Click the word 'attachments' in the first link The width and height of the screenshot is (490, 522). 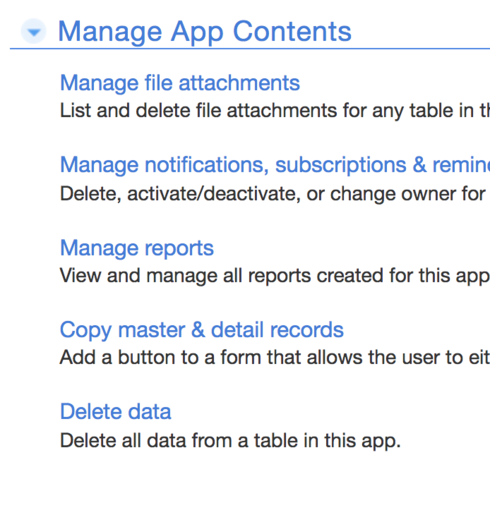239,83
